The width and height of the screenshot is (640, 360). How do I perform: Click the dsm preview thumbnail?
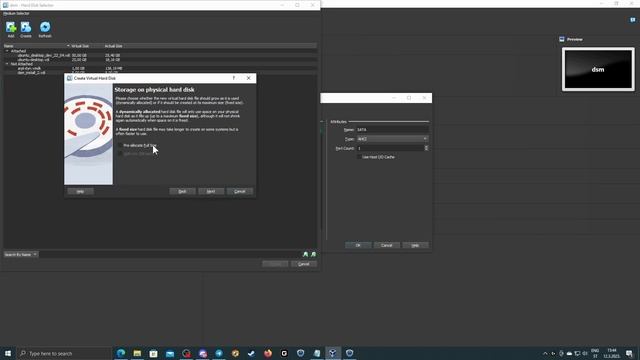pos(598,69)
